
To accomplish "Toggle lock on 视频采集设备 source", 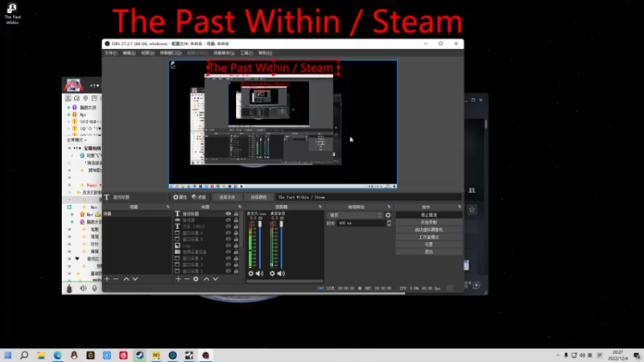I will click(236, 252).
